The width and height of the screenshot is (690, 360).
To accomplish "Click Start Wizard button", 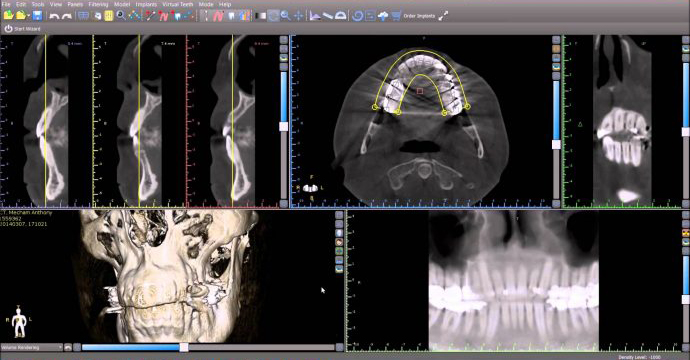I will point(22,29).
